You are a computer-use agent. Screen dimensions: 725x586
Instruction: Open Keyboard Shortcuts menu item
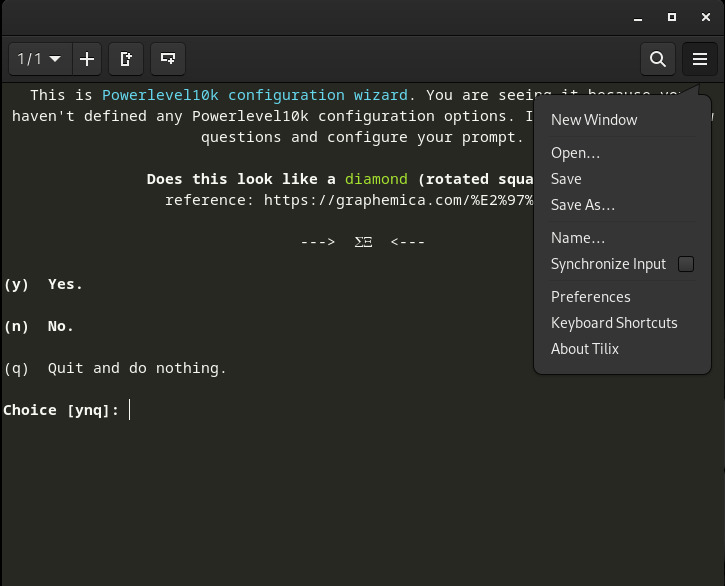pyautogui.click(x=622, y=323)
